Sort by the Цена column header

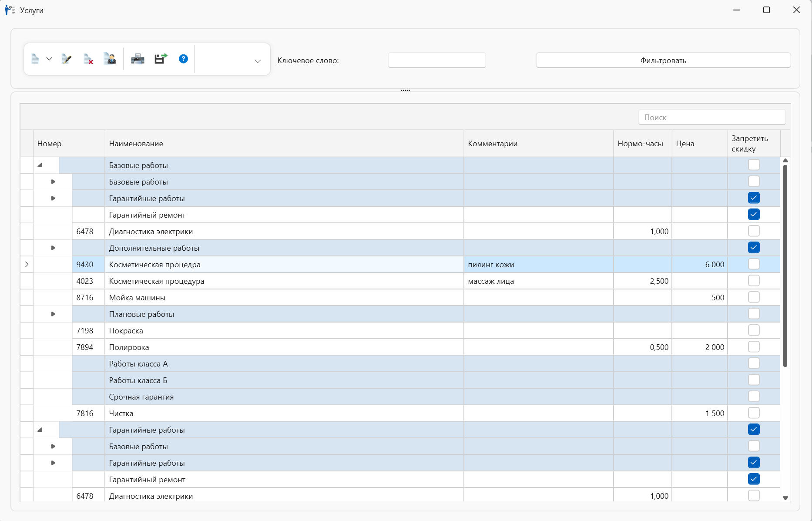[x=700, y=144]
